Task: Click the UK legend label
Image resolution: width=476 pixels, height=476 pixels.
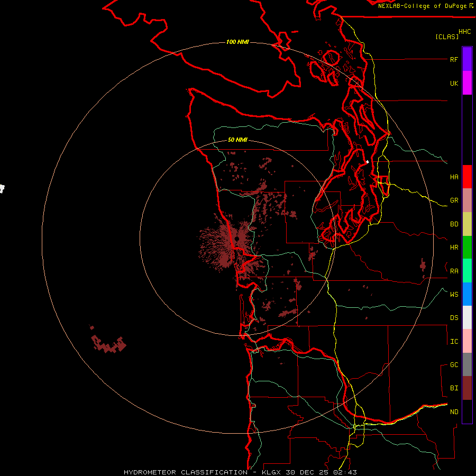Action: [454, 83]
